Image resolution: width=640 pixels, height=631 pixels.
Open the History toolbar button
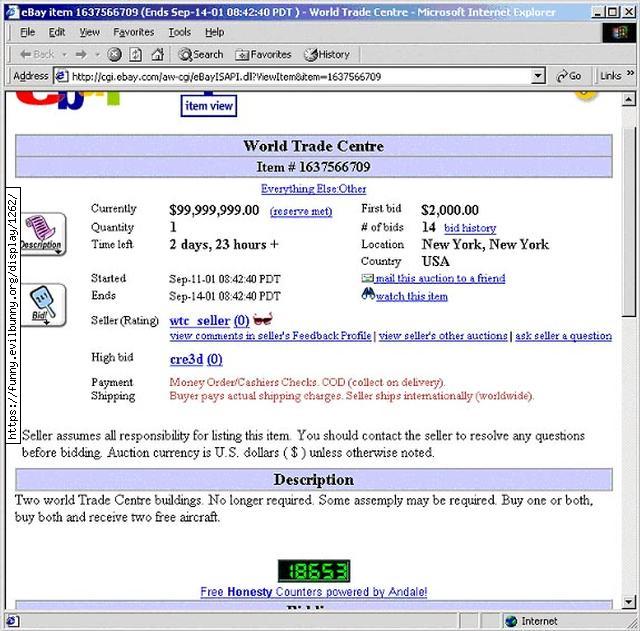327,54
